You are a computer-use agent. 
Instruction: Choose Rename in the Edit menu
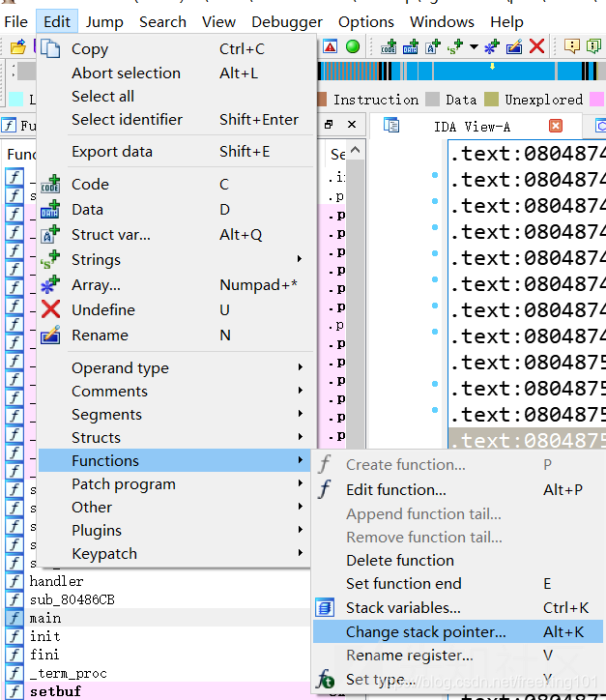tap(176, 335)
